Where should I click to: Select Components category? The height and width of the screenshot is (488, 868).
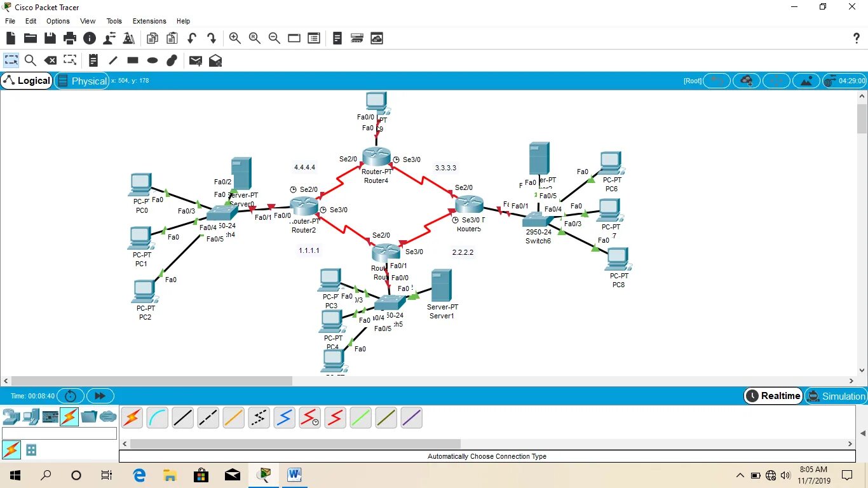(x=50, y=417)
